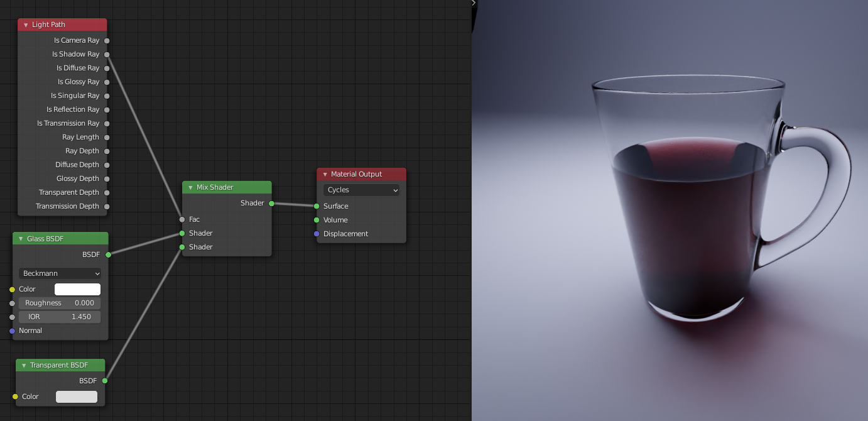Click the Is Glossy Ray output socket
Screen dimensions: 868x421
[x=107, y=82]
